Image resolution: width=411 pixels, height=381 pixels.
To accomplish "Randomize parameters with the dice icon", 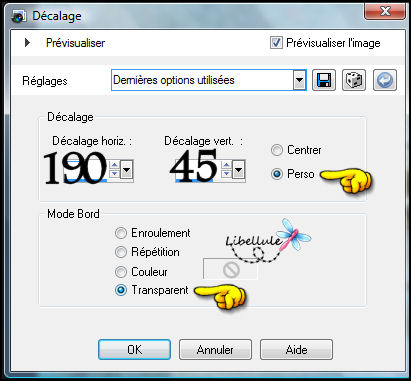I will coord(354,80).
